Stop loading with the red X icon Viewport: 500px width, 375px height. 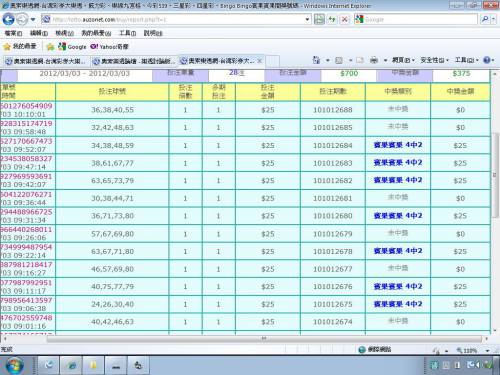[x=345, y=20]
